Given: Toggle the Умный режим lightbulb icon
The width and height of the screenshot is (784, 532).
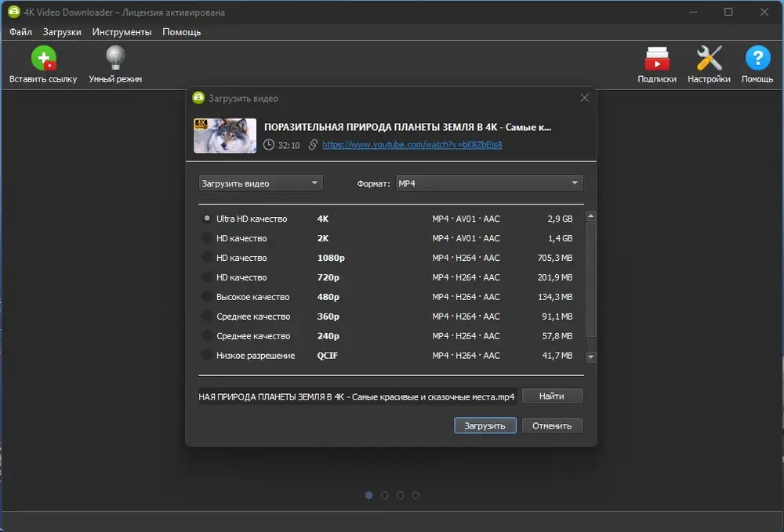Looking at the screenshot, I should [x=115, y=60].
